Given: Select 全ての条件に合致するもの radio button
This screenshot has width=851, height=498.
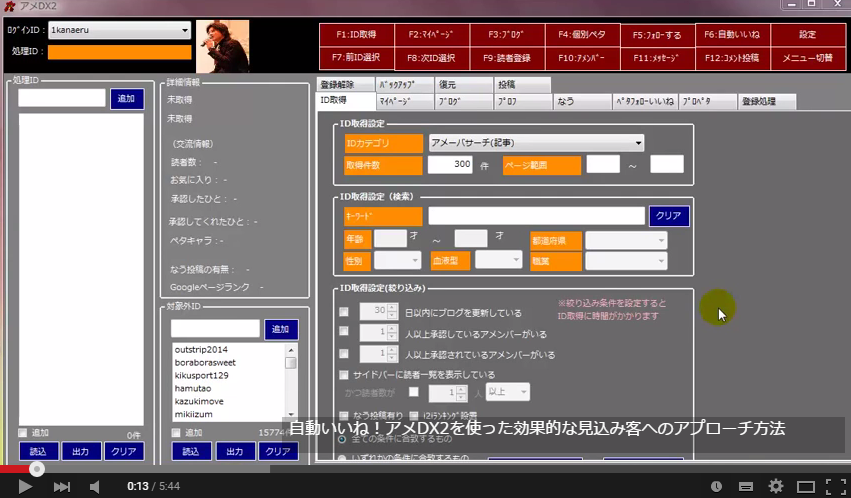Looking at the screenshot, I should click(x=342, y=438).
